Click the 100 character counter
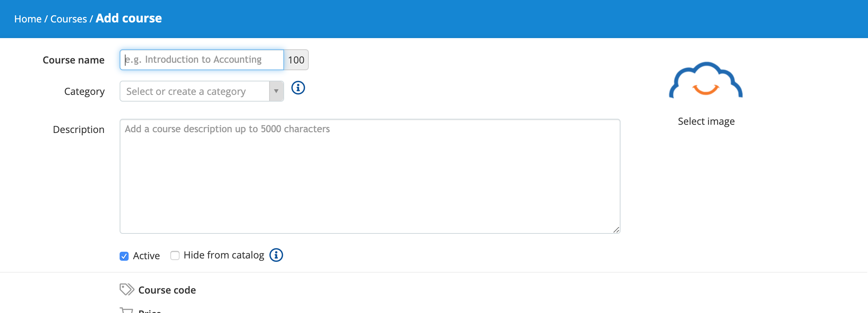Viewport: 868px width, 313px height. [x=296, y=60]
